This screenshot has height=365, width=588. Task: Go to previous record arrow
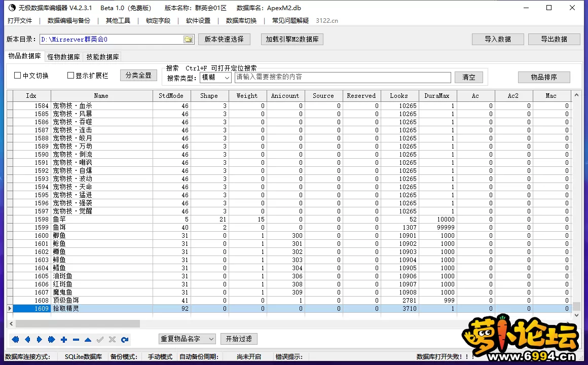(27, 340)
